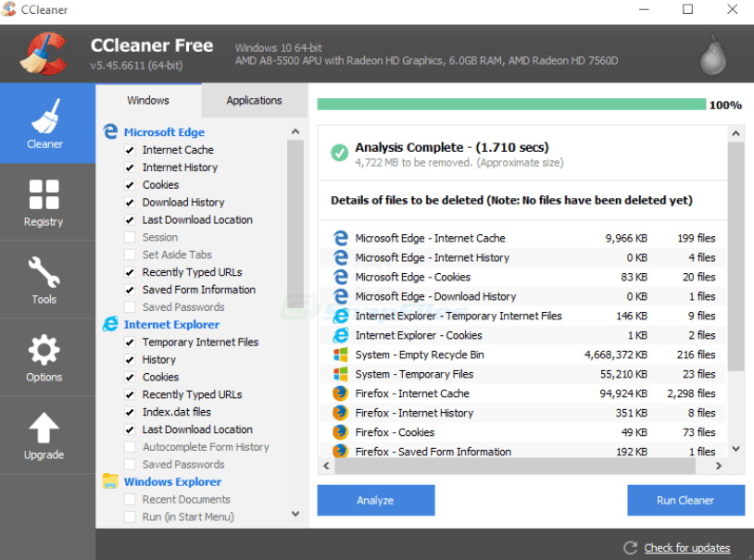Screen dimensions: 754x560
Task: Click the pear icon in header
Action: point(713,56)
